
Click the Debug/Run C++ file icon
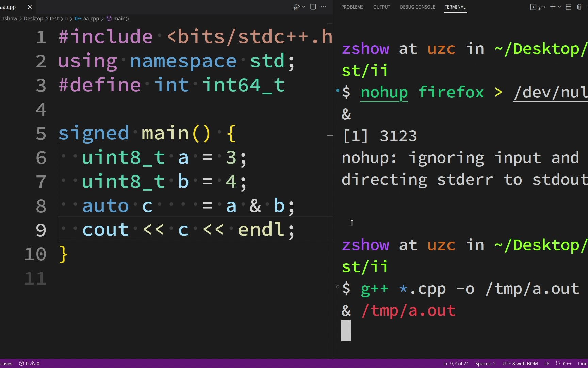coord(296,7)
